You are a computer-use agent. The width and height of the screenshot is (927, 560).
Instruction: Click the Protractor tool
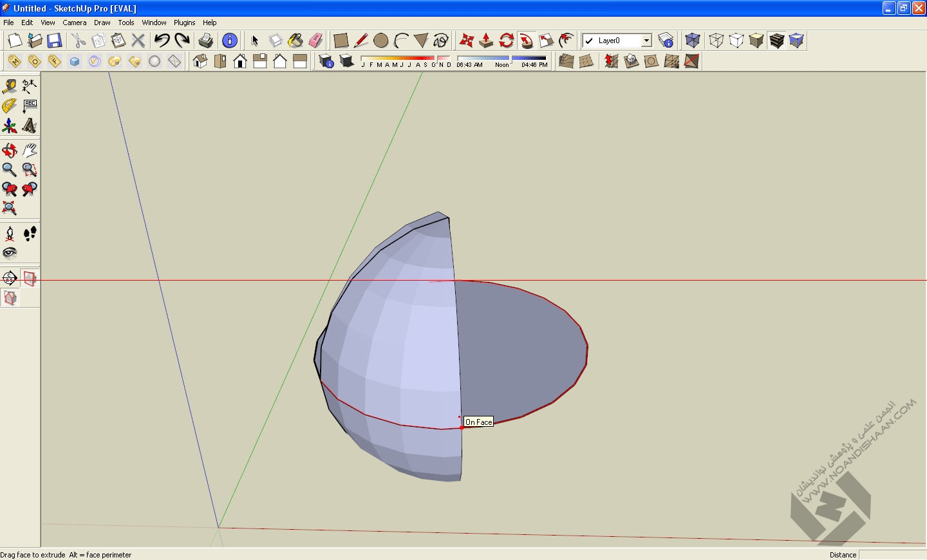click(x=10, y=106)
